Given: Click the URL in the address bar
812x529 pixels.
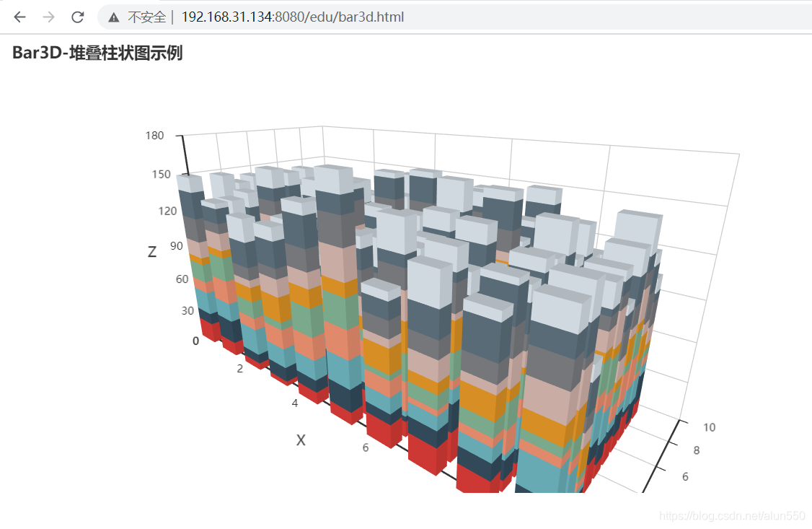Looking at the screenshot, I should tap(293, 17).
